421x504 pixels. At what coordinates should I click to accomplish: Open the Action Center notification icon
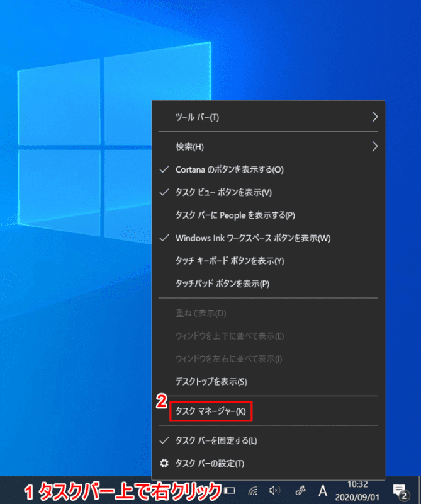click(400, 491)
